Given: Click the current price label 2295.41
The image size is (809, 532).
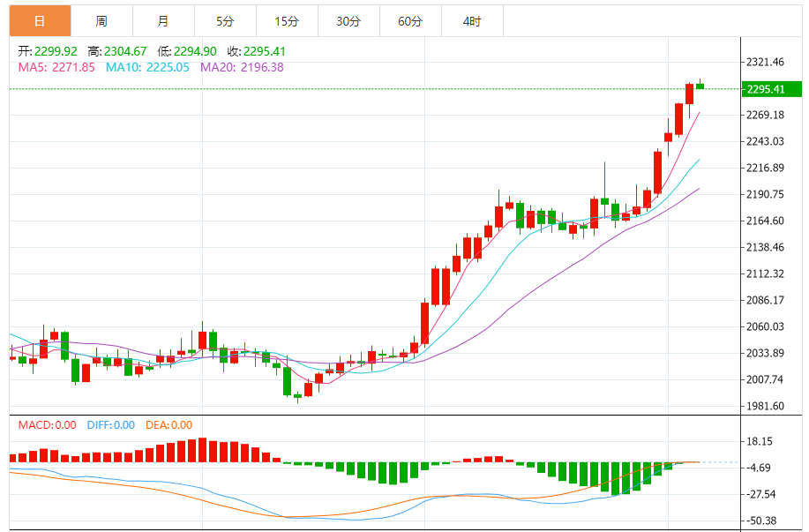Looking at the screenshot, I should (x=771, y=89).
